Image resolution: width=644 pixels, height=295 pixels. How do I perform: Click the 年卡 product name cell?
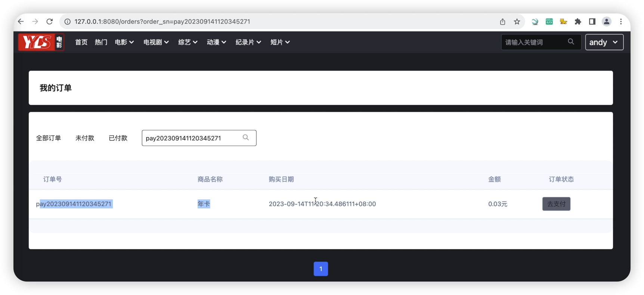pos(204,204)
